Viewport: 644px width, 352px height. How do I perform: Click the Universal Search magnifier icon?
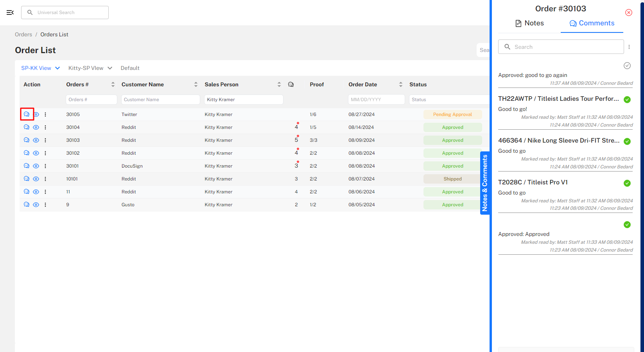pos(30,13)
